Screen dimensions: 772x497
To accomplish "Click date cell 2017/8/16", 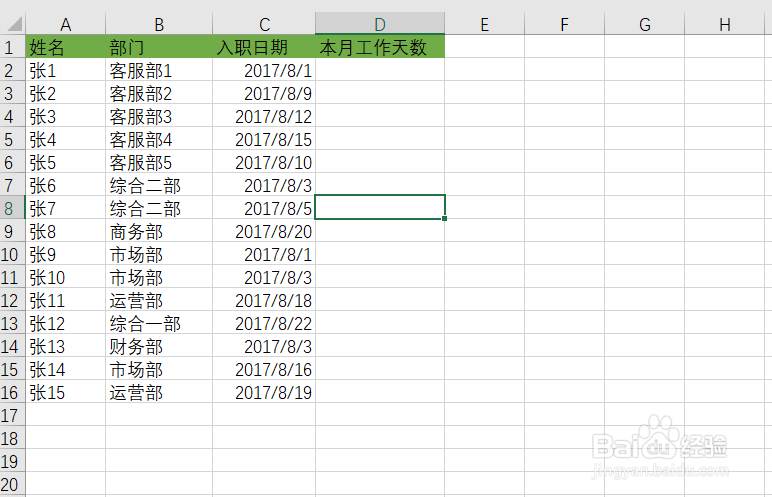I will [264, 368].
